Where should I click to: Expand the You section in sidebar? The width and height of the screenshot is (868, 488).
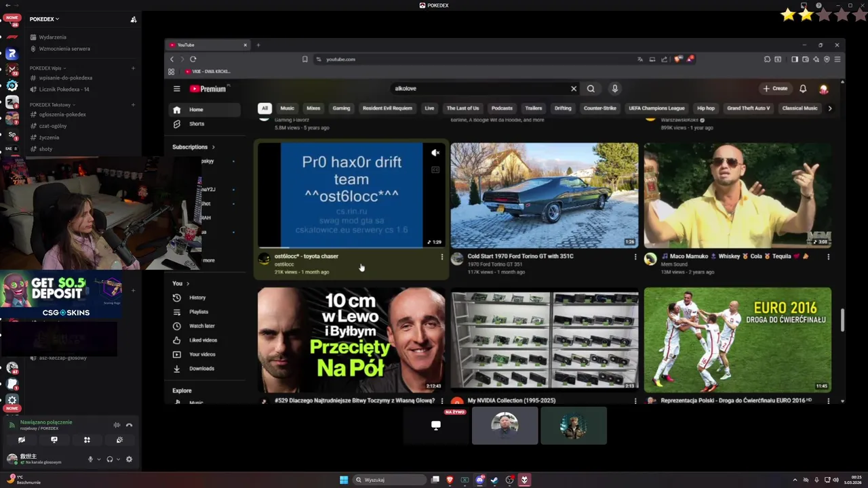(180, 283)
